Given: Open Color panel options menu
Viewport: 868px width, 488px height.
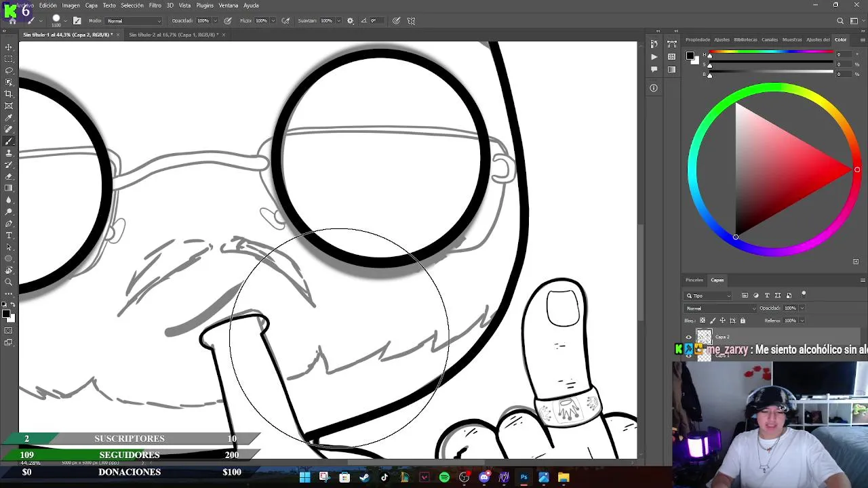Looking at the screenshot, I should 863,39.
